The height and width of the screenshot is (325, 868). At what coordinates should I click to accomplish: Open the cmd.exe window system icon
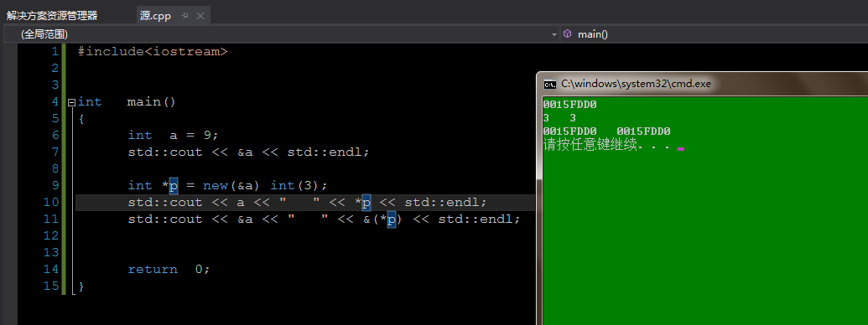tap(549, 84)
